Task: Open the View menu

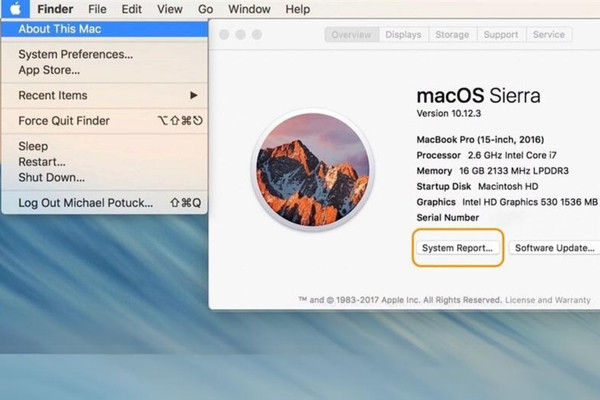Action: (170, 9)
